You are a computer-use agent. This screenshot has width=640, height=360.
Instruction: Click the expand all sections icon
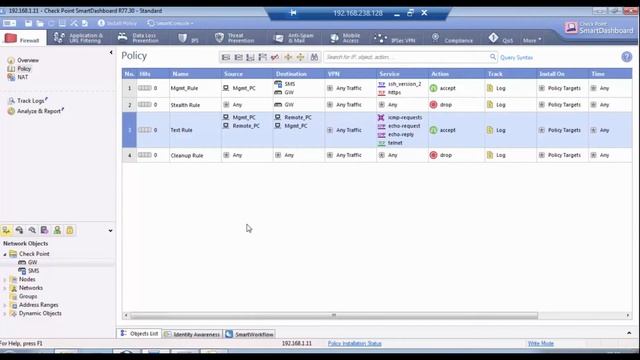point(288,57)
